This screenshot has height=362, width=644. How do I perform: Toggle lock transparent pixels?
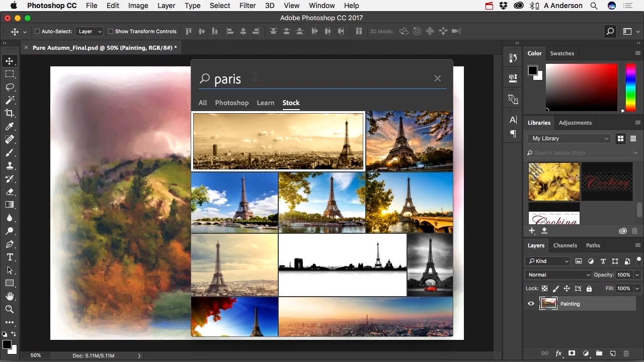click(544, 289)
